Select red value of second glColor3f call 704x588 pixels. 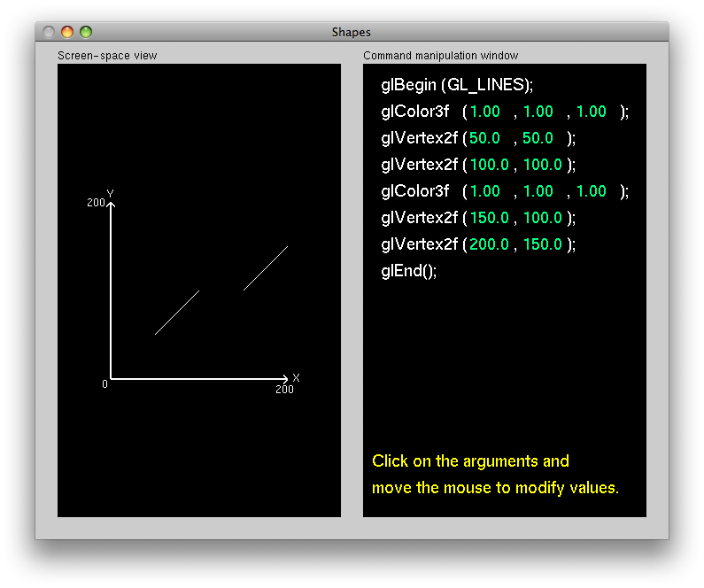pos(484,191)
